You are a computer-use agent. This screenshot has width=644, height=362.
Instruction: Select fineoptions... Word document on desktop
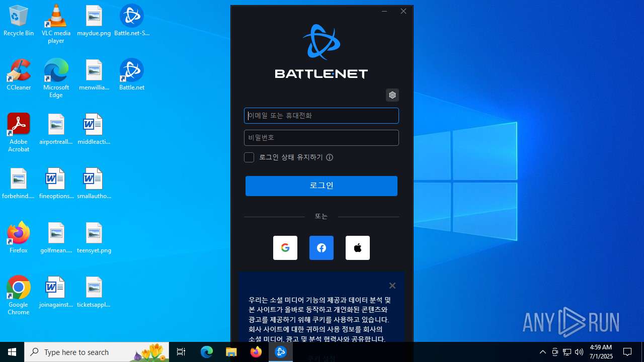coord(56,184)
